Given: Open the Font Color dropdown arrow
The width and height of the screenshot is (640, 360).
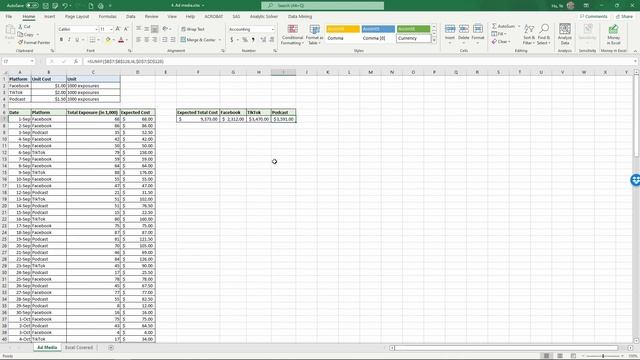Looking at the screenshot, I should pos(127,40).
